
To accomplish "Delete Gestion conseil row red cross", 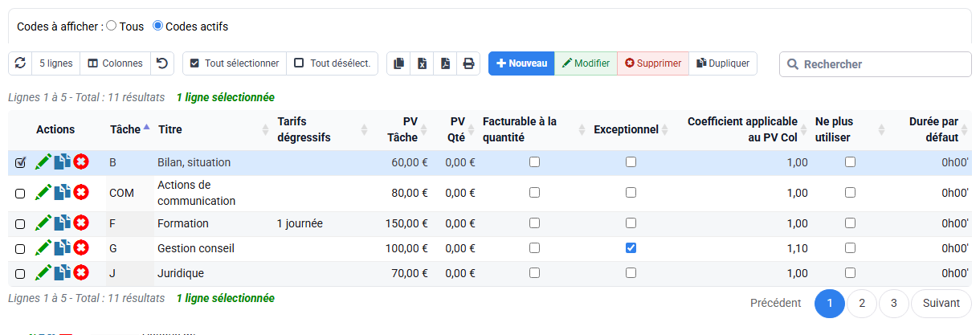I will click(81, 248).
